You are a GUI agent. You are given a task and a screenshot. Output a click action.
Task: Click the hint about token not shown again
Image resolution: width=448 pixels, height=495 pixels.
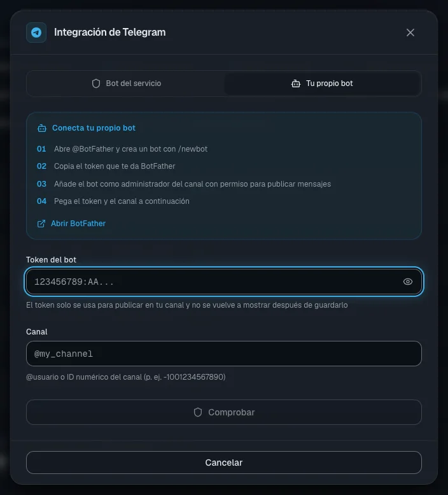[x=187, y=305]
